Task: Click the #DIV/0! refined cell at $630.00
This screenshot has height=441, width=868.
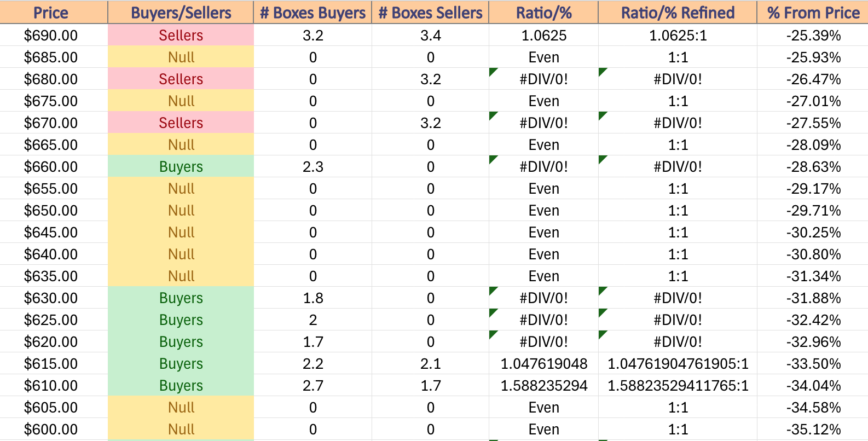Action: click(678, 298)
